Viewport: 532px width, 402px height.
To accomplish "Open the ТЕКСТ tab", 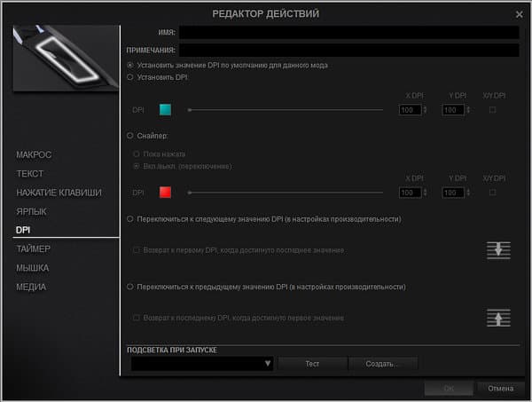I will 30,174.
